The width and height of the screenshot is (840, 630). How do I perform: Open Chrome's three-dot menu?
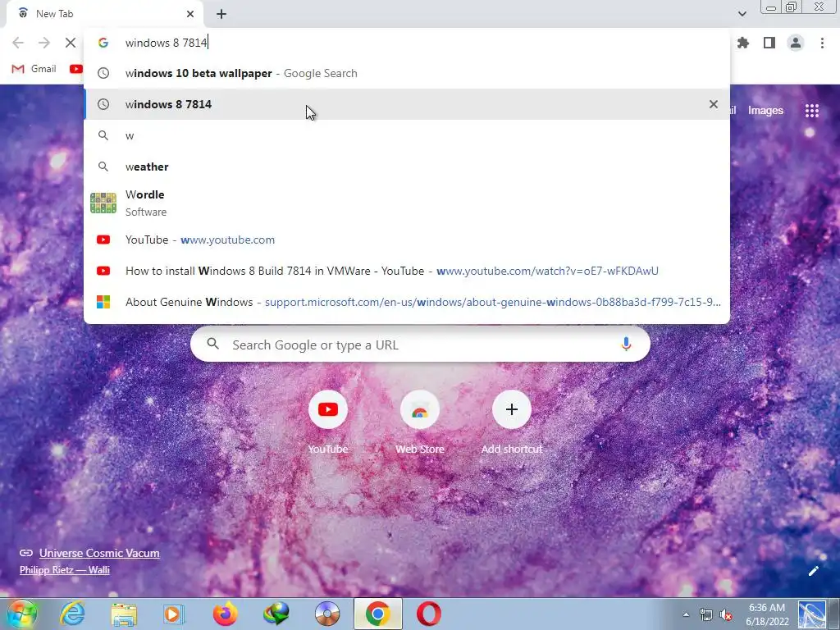coord(822,43)
